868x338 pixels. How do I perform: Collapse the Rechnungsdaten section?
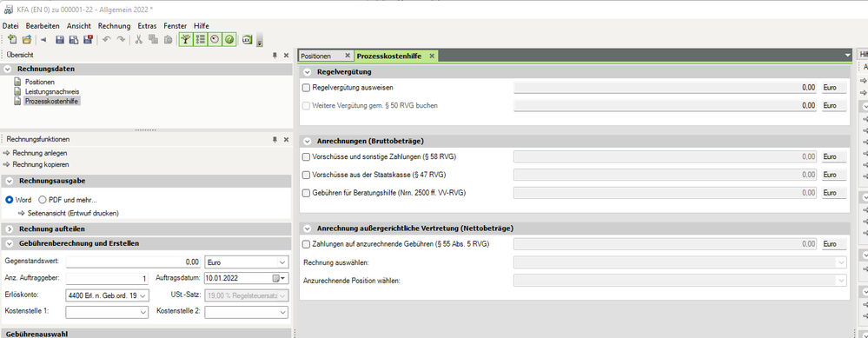tap(8, 70)
